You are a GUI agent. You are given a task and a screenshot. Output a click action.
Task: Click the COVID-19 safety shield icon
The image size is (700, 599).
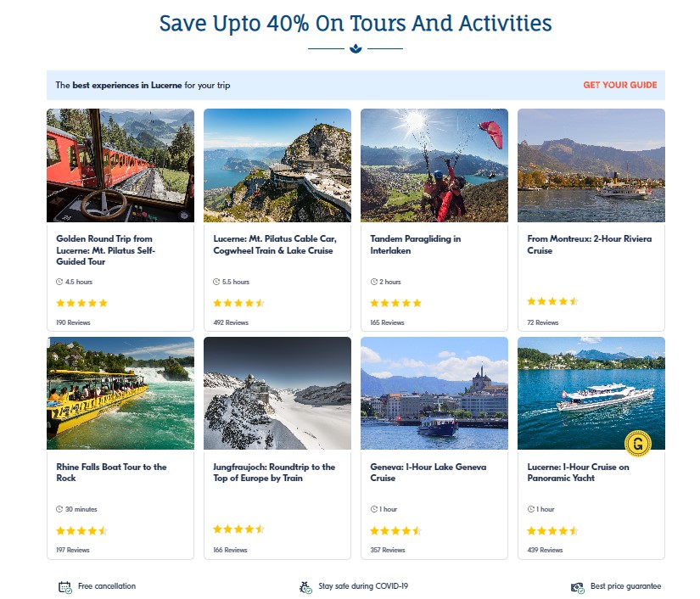click(305, 585)
